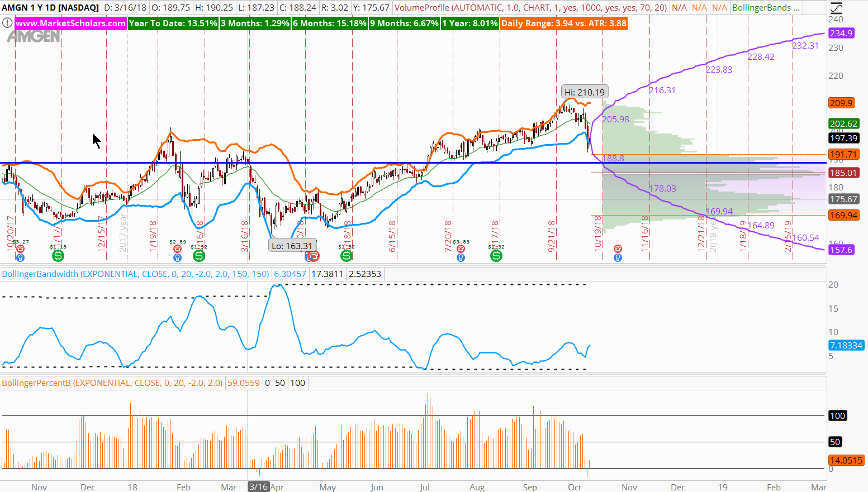Open the BollingerPercentB study title

112,383
